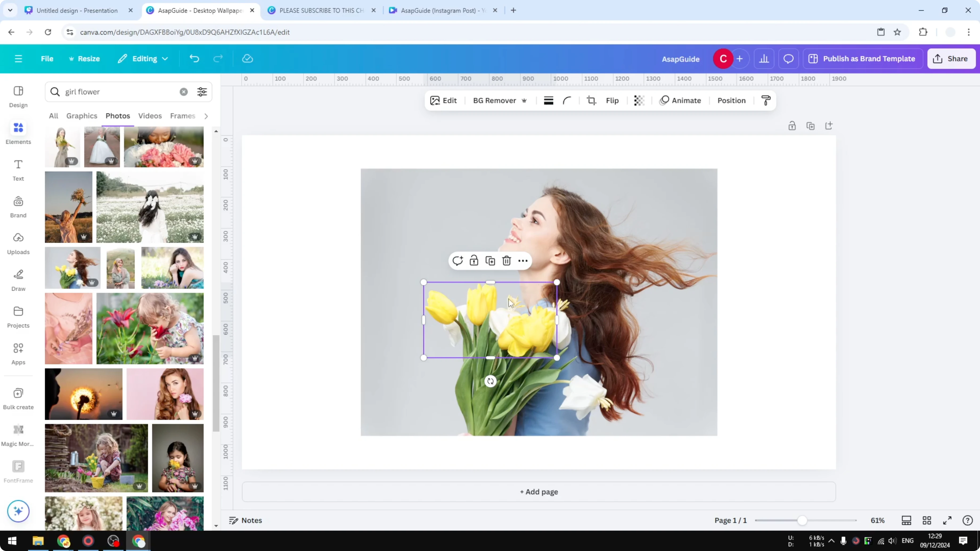This screenshot has height=551, width=980.
Task: Switch to the Photos tab
Action: (117, 116)
